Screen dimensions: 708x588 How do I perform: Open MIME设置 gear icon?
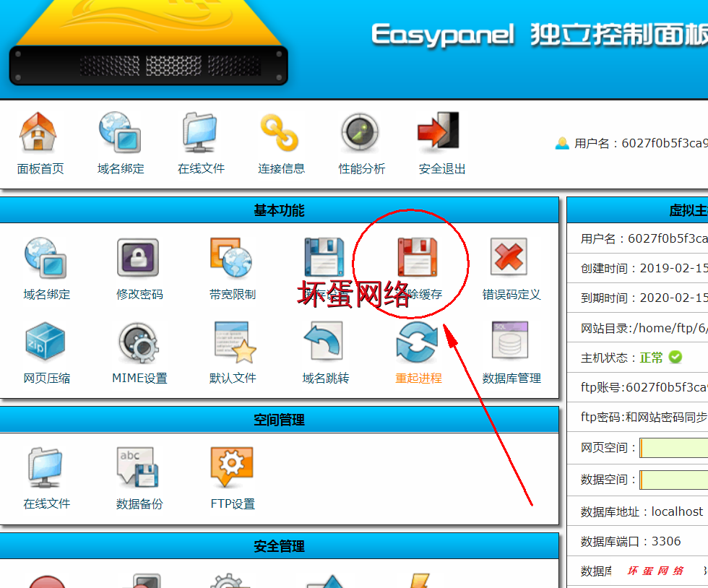pos(138,342)
